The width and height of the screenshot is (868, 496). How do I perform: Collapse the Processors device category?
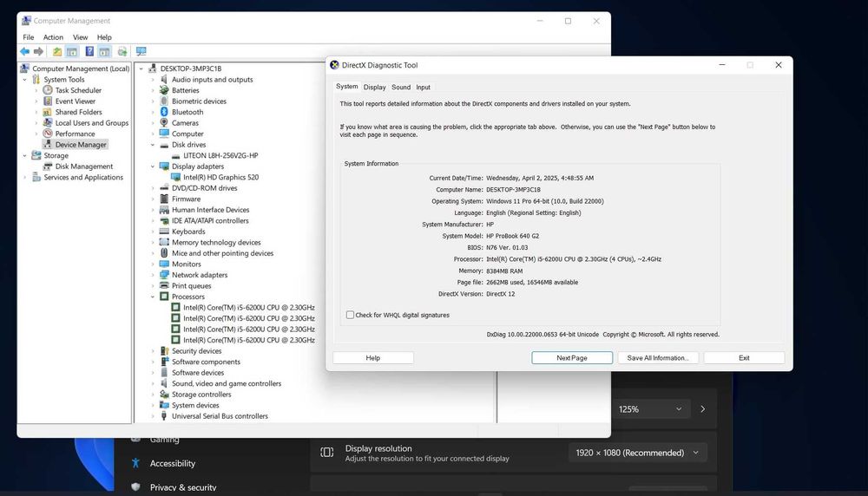pos(153,297)
